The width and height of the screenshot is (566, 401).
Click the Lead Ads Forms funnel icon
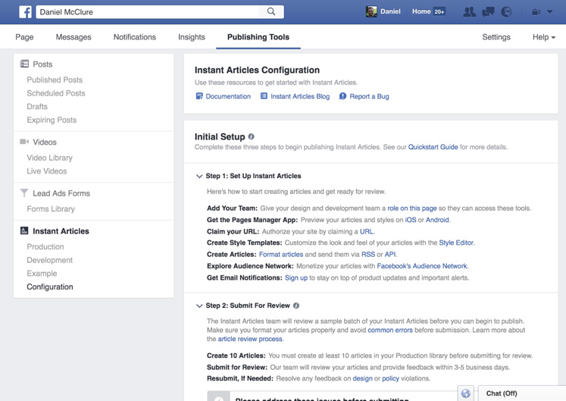[24, 193]
